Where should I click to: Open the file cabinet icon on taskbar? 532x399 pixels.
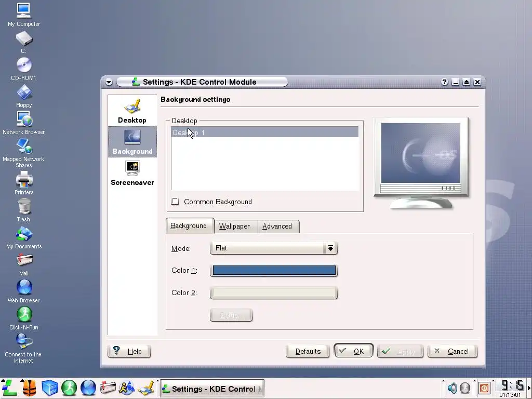(x=49, y=388)
